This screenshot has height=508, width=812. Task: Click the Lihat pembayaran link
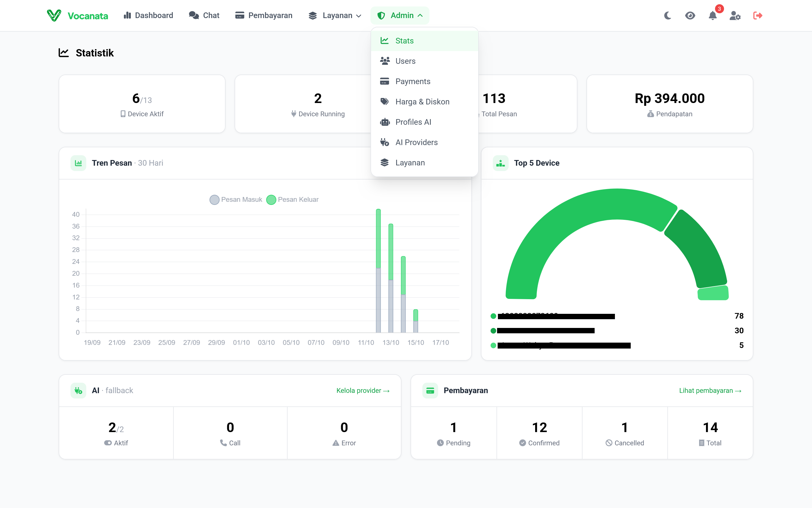(710, 390)
